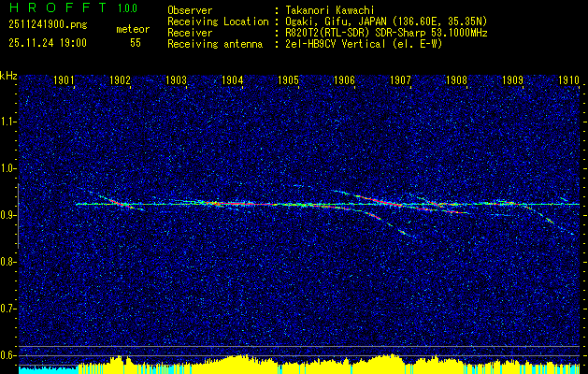Click the 2el-HB9CV antenna text
The image size is (588, 374).
coord(364,44)
